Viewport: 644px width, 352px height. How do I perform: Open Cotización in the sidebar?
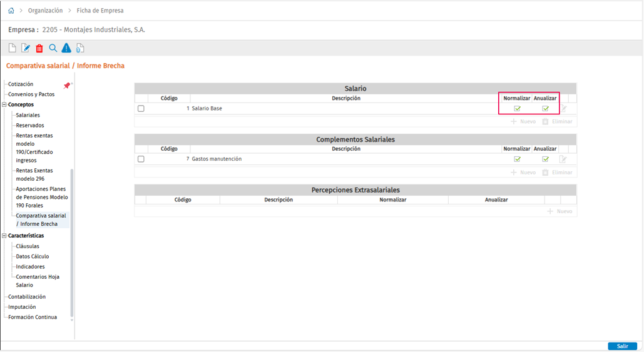21,84
